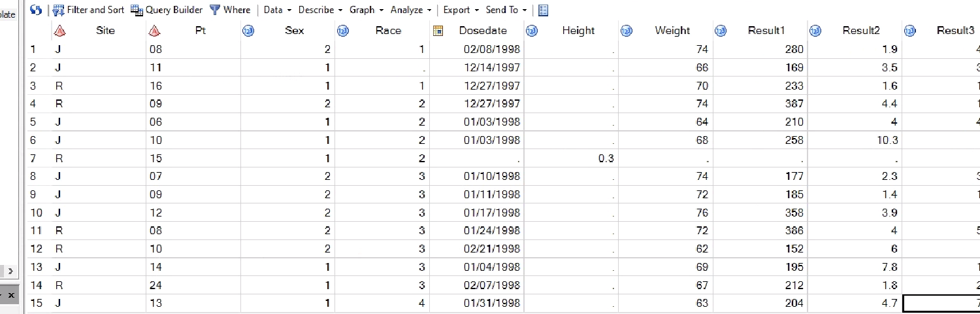This screenshot has width=980, height=314.
Task: Open the Export menu
Action: [x=461, y=10]
